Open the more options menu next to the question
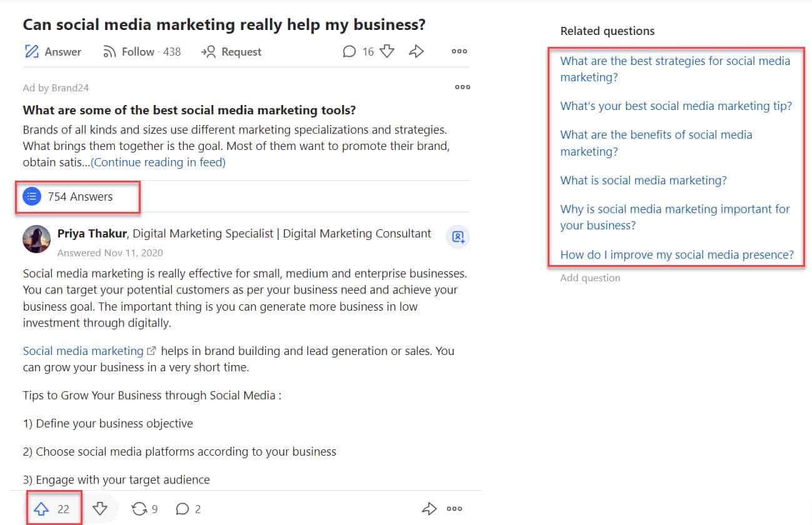The height and width of the screenshot is (525, 812). pos(459,52)
